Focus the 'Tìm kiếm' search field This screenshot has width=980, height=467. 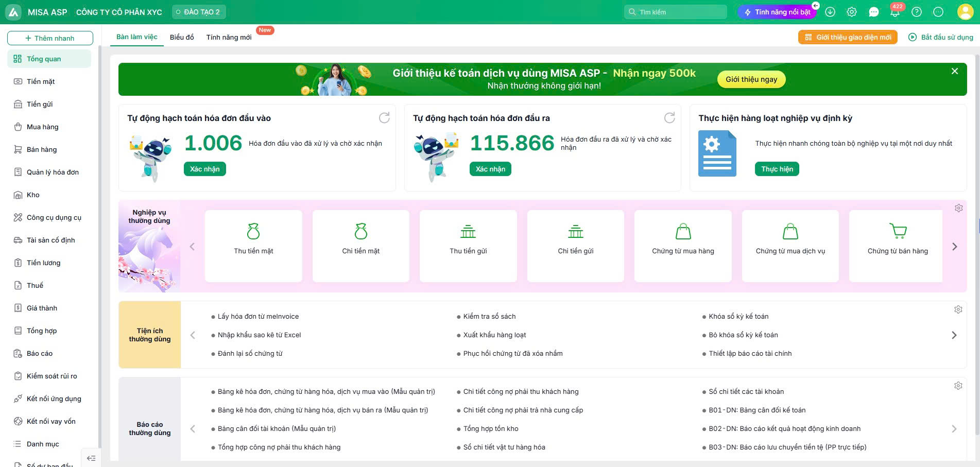[x=676, y=12]
